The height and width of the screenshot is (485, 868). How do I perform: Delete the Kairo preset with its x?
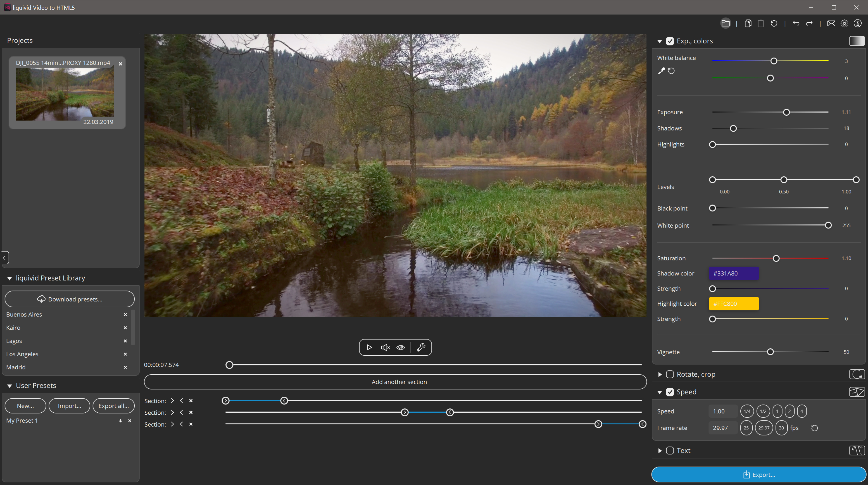[x=125, y=328]
